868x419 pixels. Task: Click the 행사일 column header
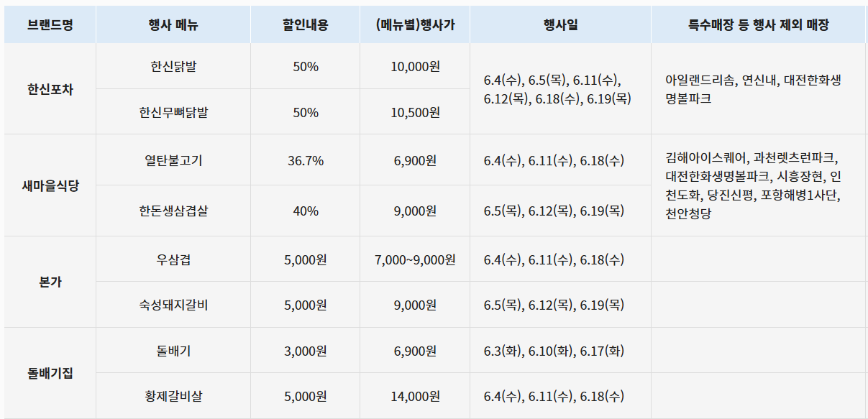point(561,25)
